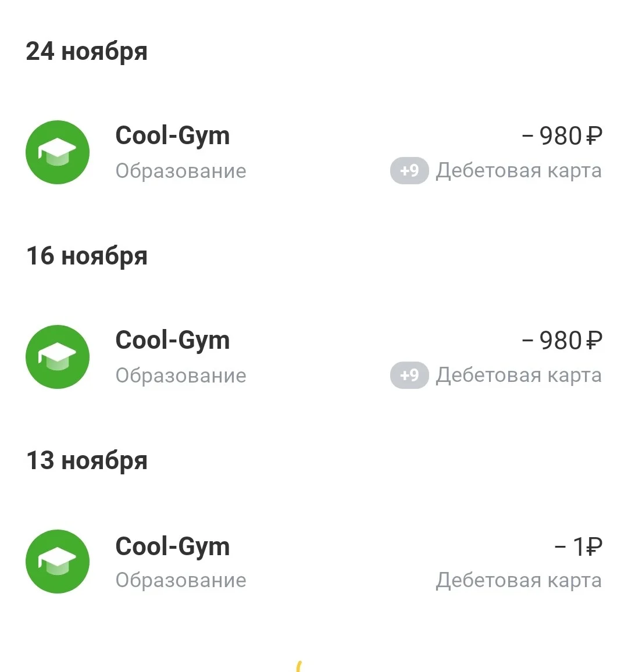The image size is (628, 672).
Task: Tap Образование category under 13 ноября Cool-Gym
Action: [181, 580]
